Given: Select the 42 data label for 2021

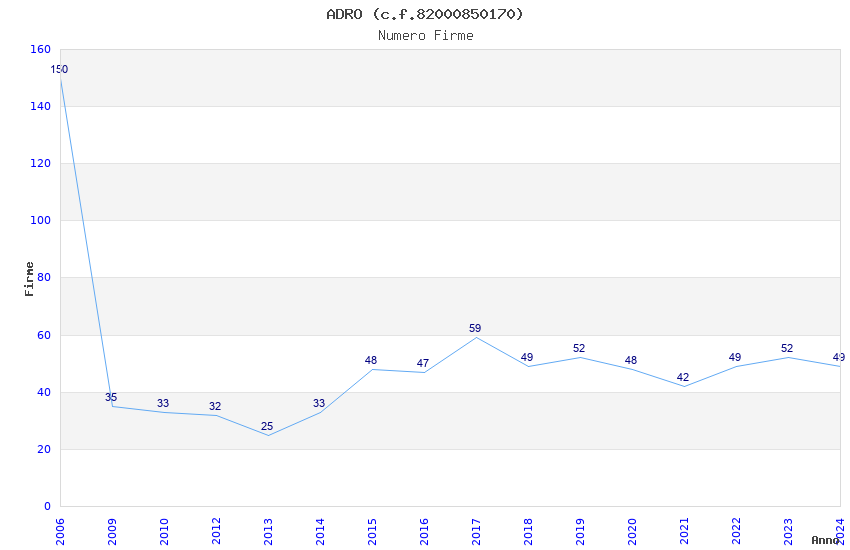Looking at the screenshot, I should 683,377.
